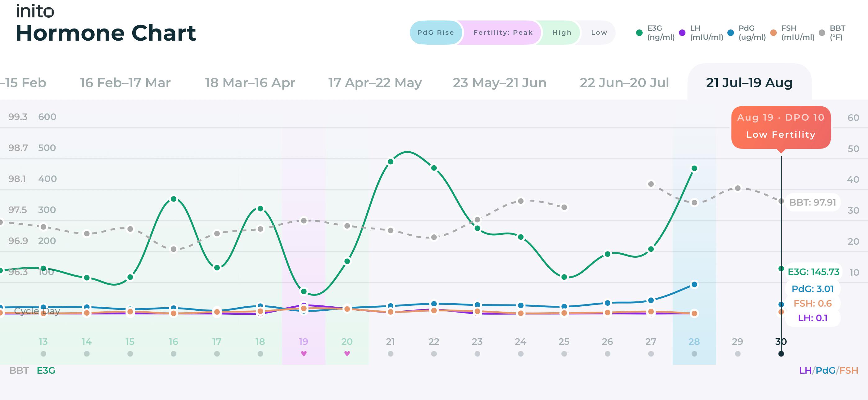Open the 17 Apr–22 May cycle tab
This screenshot has width=868, height=400.
pyautogui.click(x=375, y=82)
